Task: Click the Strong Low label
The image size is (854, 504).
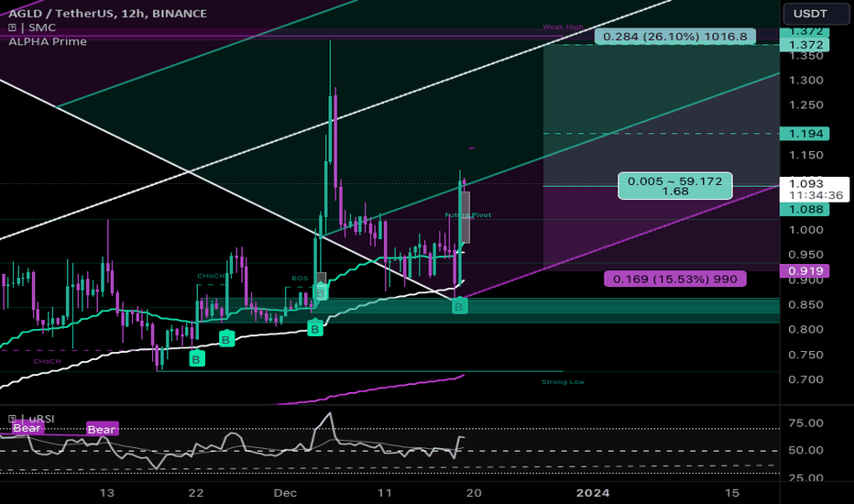Action: pos(564,381)
